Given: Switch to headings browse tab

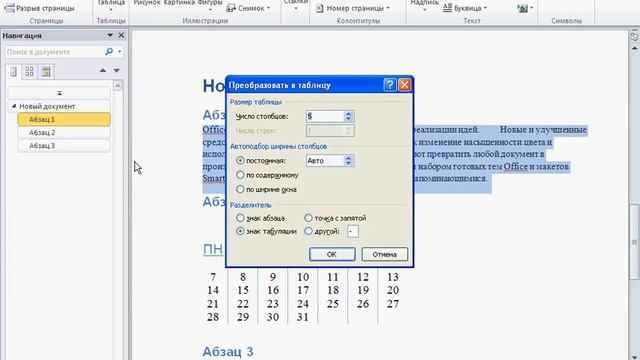Looking at the screenshot, I should (x=13, y=72).
